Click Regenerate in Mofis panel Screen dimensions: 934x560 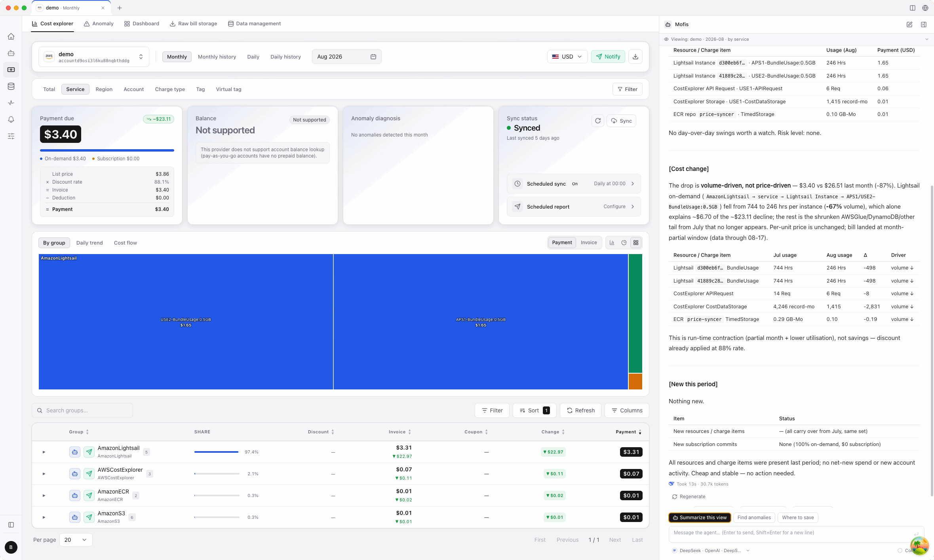pos(689,497)
